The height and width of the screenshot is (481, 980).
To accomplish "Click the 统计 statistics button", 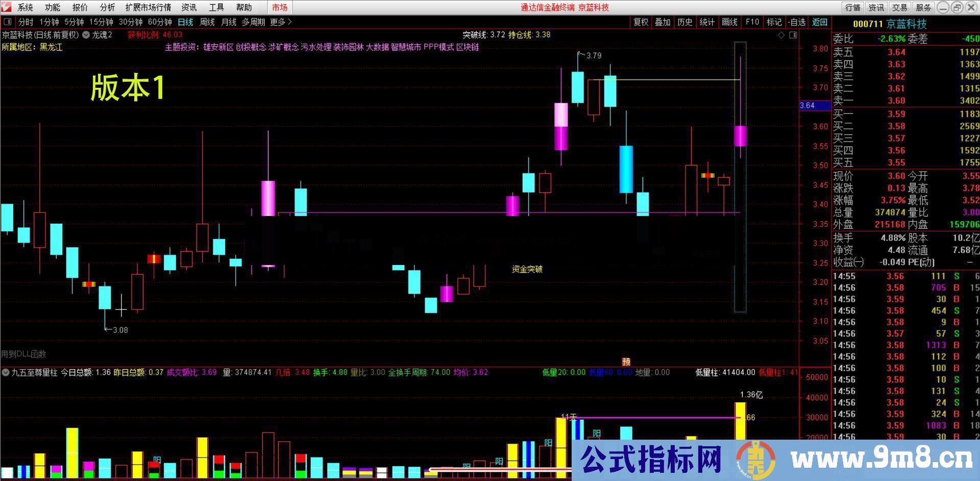I will point(707,22).
